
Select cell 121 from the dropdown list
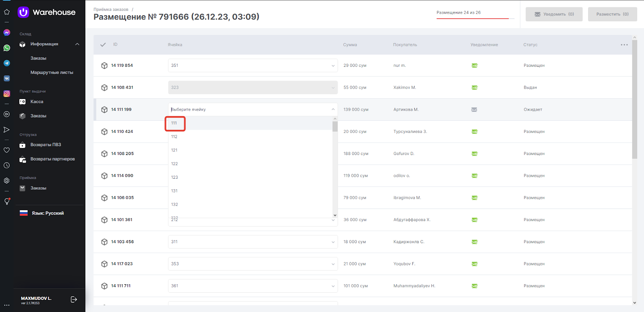(x=250, y=150)
